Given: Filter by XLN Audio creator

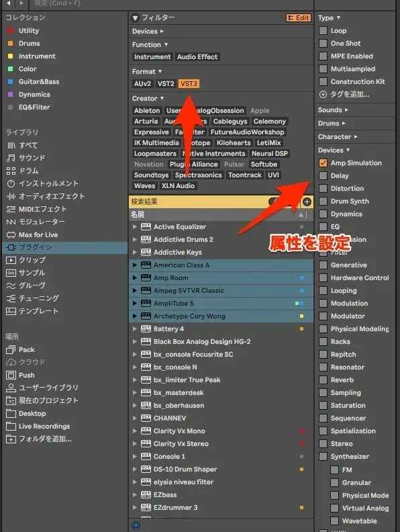Looking at the screenshot, I should tap(178, 185).
